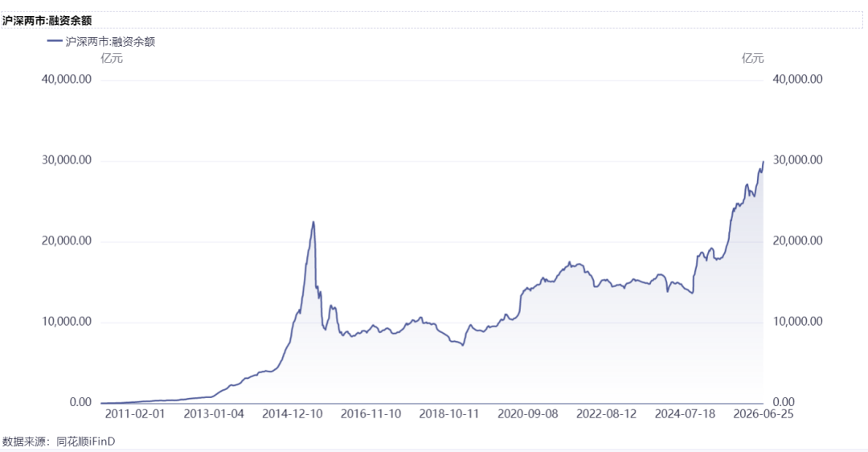Click right axis value 0.00
868x452 pixels.
tap(784, 402)
